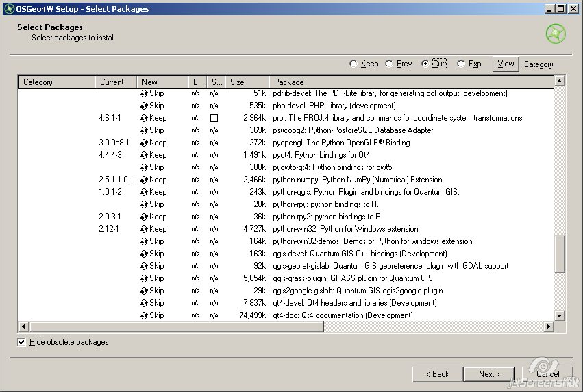Click the Size column header
The width and height of the screenshot is (583, 392).
coord(247,82)
